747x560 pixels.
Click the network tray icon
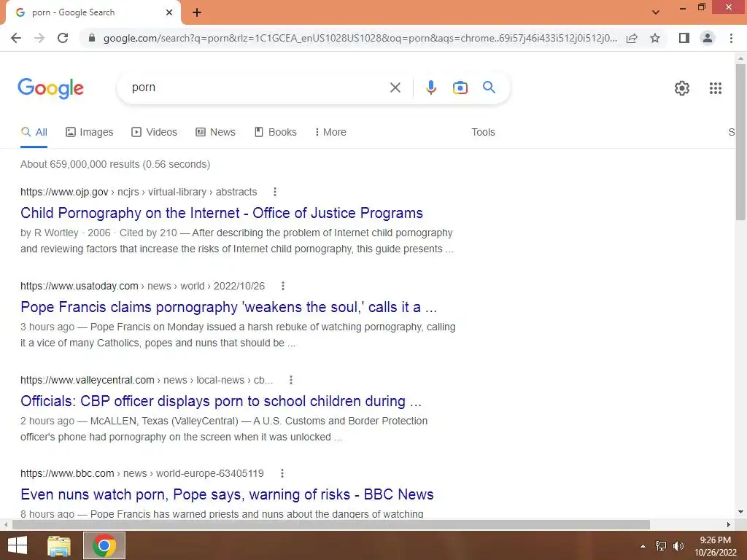[x=661, y=546]
